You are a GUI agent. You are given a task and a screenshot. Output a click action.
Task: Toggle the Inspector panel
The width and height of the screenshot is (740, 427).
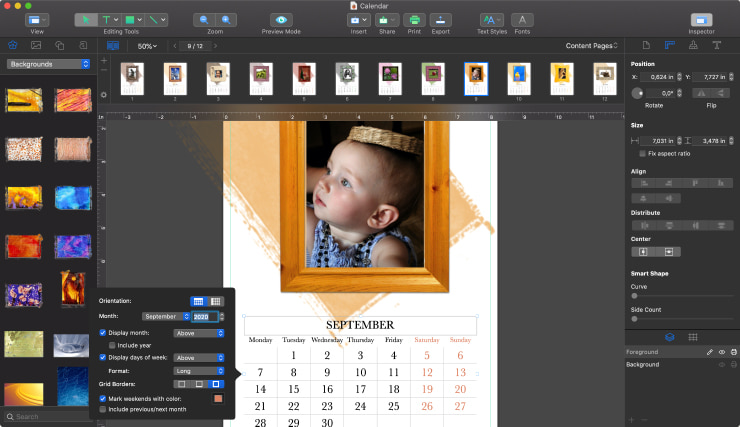(701, 20)
